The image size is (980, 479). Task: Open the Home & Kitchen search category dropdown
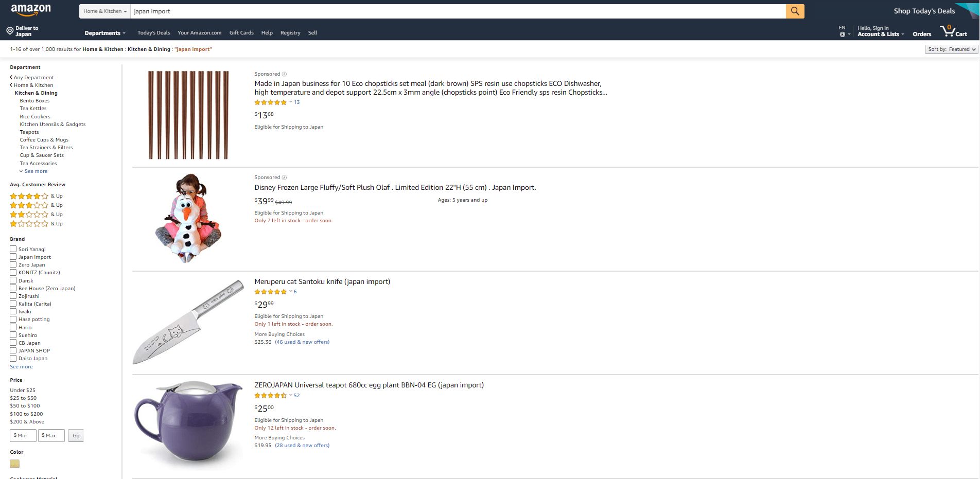tap(105, 11)
